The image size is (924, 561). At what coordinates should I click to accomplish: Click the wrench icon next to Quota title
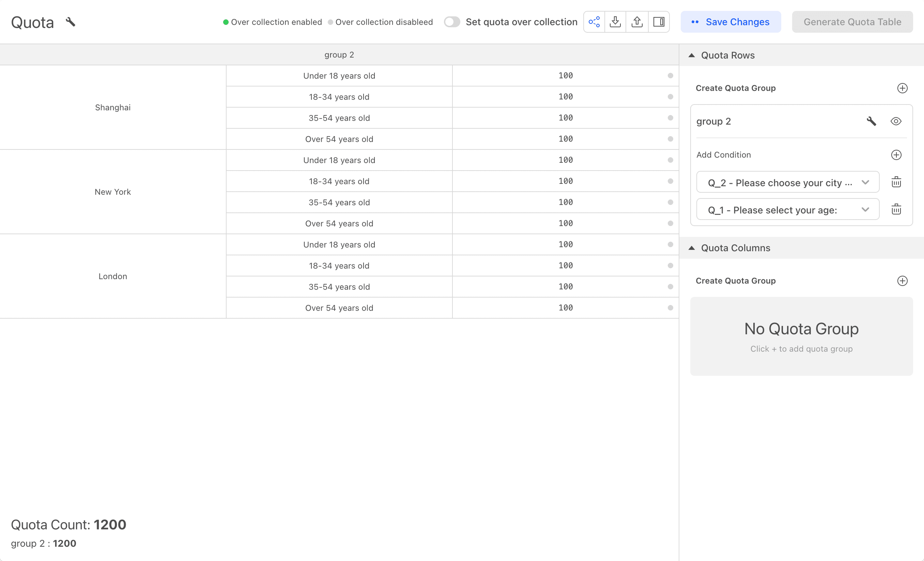[x=71, y=22]
